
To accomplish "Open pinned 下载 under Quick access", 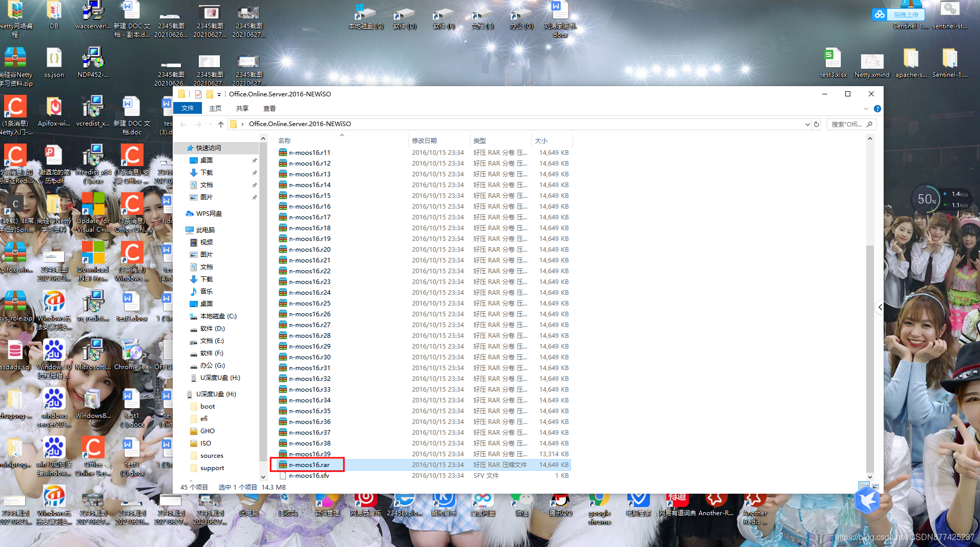I will click(x=206, y=172).
